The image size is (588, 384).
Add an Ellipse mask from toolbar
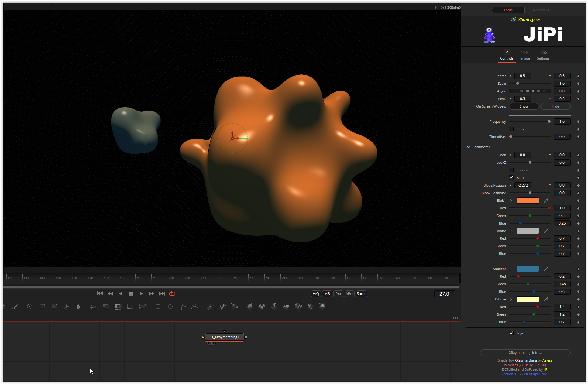[x=170, y=307]
